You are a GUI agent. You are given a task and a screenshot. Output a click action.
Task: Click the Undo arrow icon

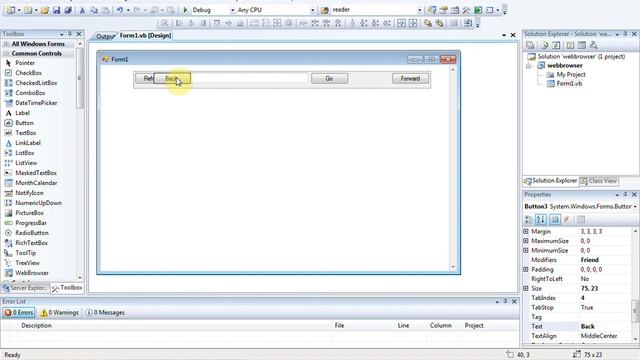tap(120, 10)
